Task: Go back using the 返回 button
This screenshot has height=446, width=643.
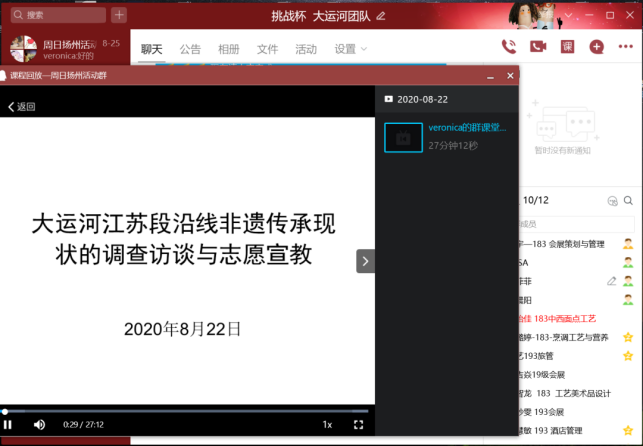Action: click(21, 106)
